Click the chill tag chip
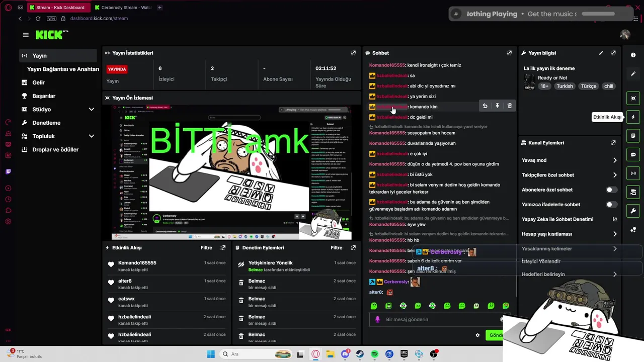The image size is (644, 362). 609,86
